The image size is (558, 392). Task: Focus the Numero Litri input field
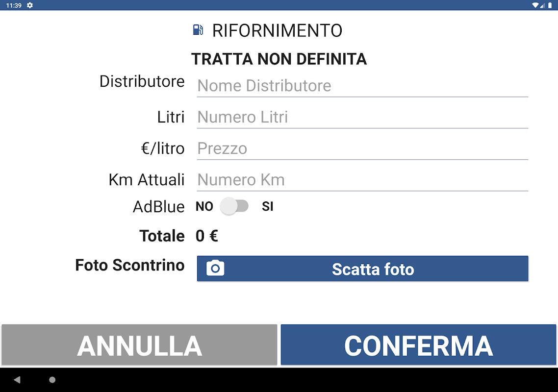362,117
